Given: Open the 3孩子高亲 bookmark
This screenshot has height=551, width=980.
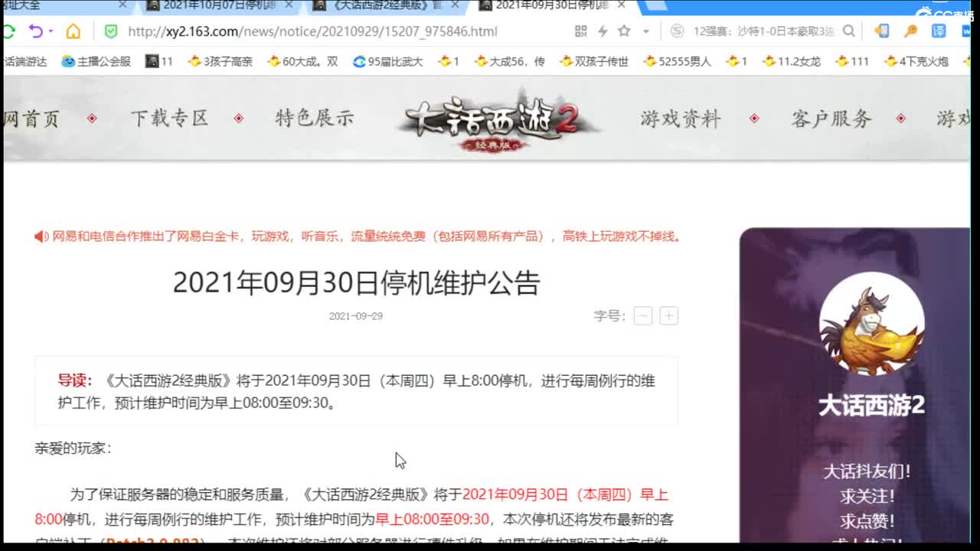Looking at the screenshot, I should tap(220, 61).
